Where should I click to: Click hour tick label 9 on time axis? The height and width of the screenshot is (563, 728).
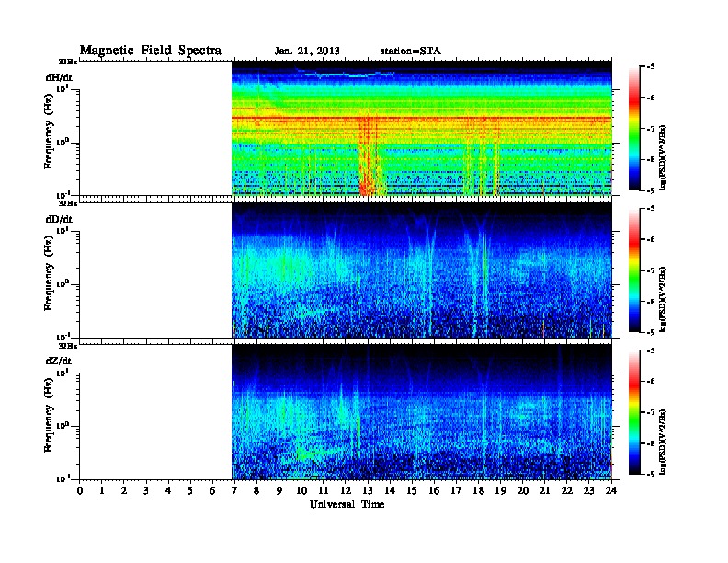(x=279, y=490)
